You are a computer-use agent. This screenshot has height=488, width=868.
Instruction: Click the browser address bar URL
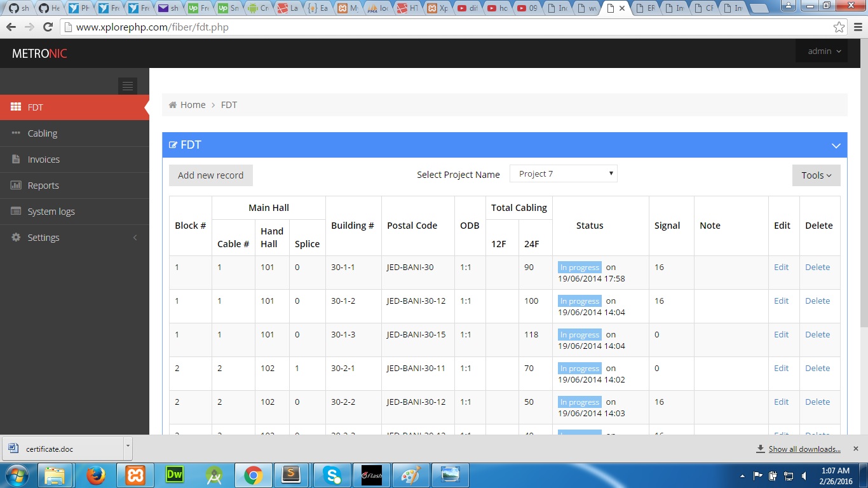point(153,27)
